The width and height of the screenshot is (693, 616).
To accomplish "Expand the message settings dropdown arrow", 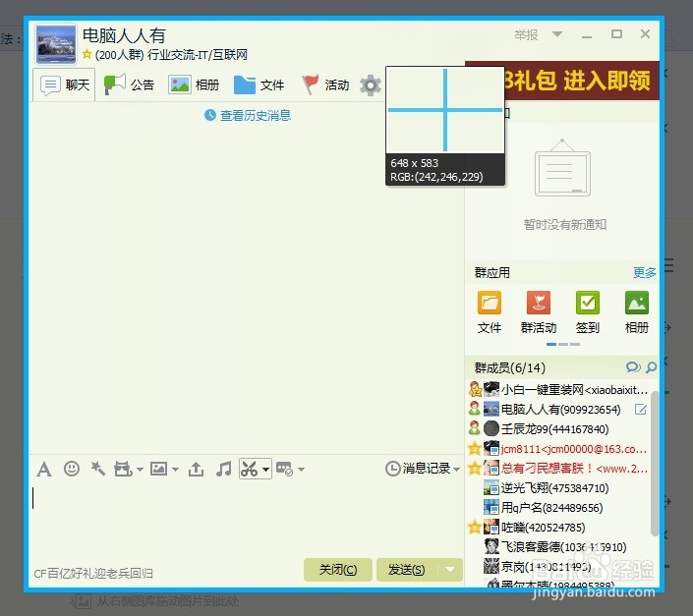I will pyautogui.click(x=301, y=470).
